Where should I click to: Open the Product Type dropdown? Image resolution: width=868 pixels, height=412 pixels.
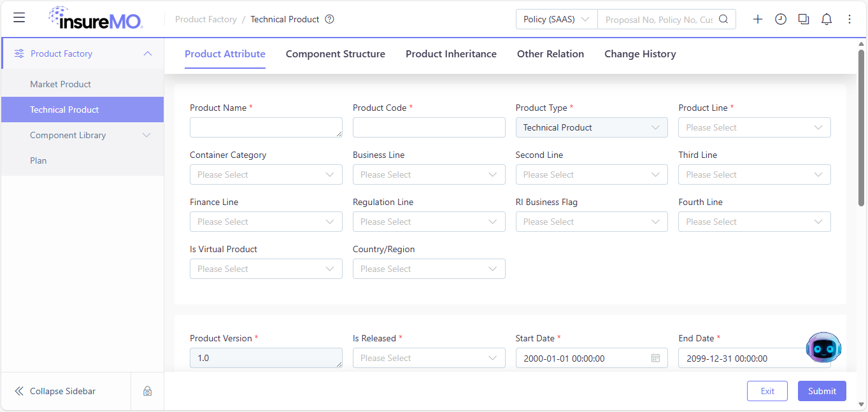(592, 127)
